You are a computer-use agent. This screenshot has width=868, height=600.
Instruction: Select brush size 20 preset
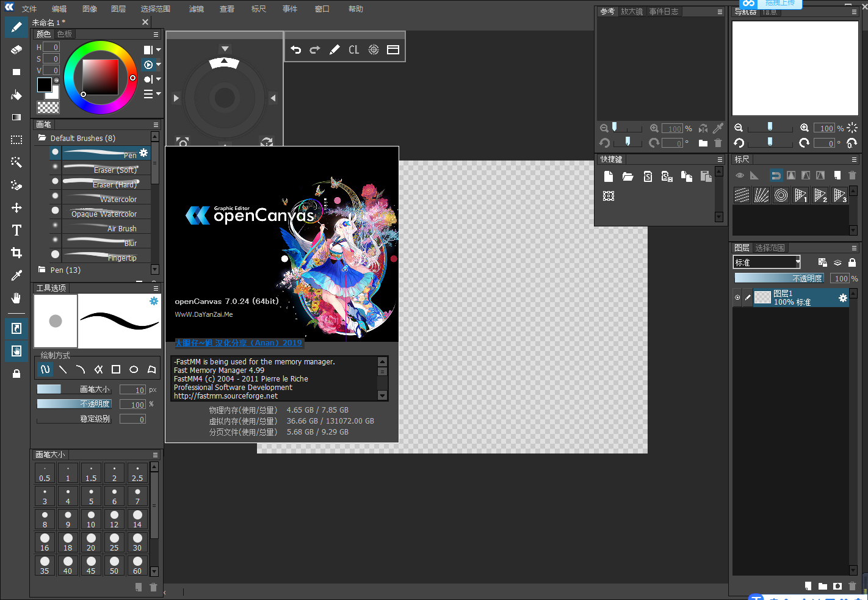tap(91, 542)
